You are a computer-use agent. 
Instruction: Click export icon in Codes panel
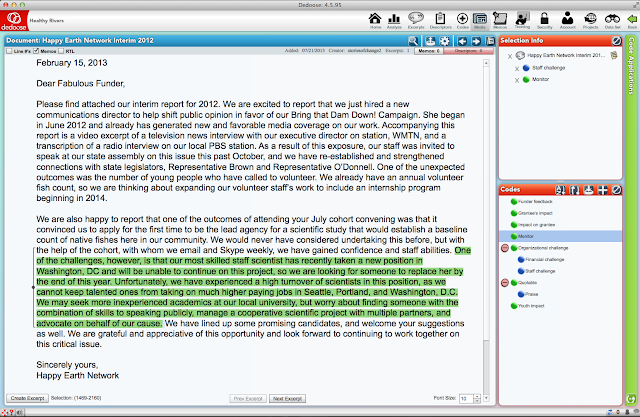[588, 190]
